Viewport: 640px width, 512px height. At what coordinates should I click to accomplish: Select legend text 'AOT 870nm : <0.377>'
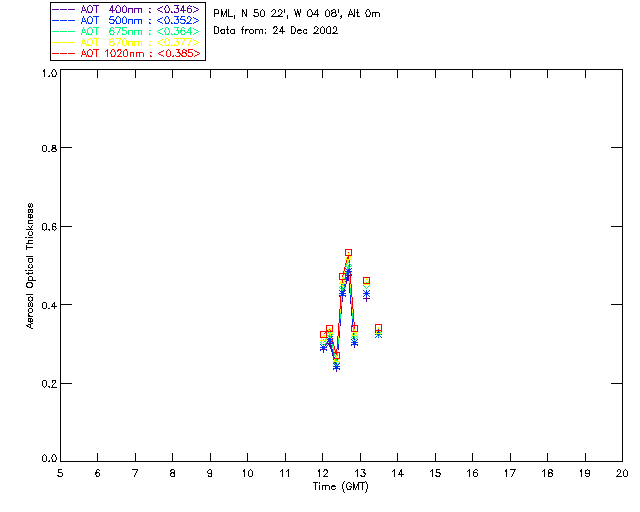pyautogui.click(x=140, y=42)
